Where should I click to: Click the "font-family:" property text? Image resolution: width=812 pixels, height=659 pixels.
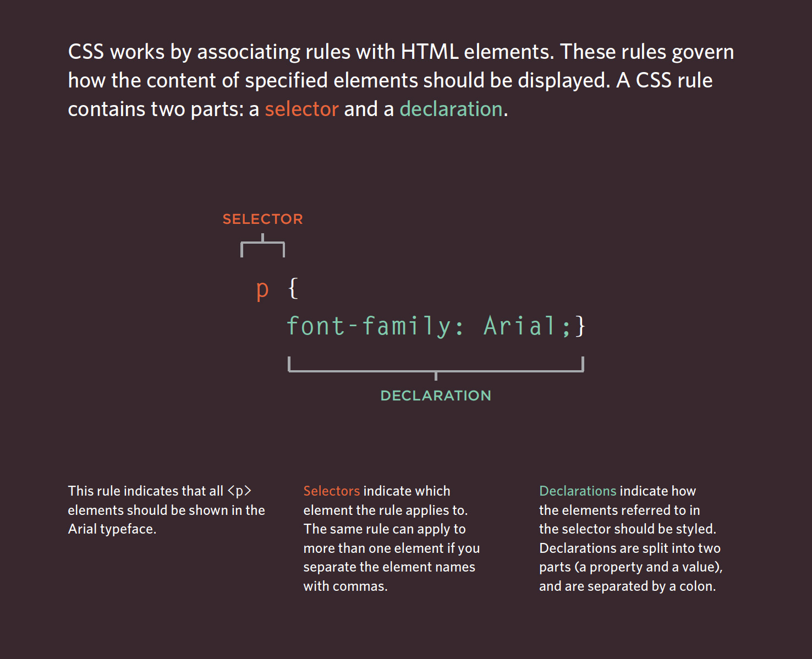[x=375, y=326]
